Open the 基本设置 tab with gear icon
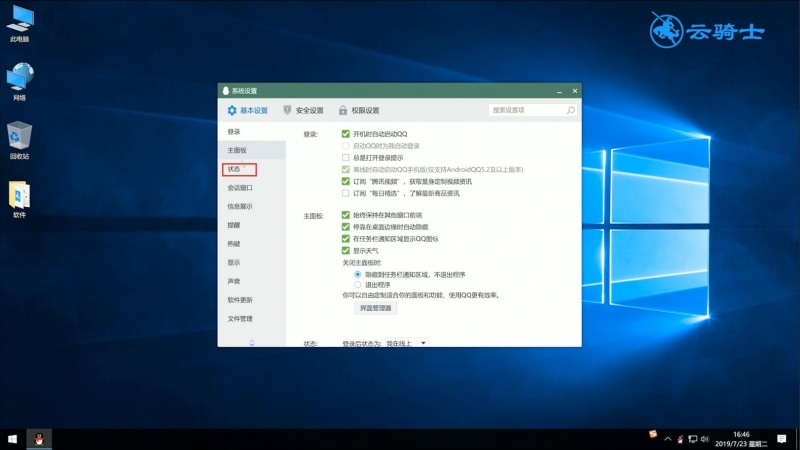This screenshot has height=450, width=800. click(247, 110)
